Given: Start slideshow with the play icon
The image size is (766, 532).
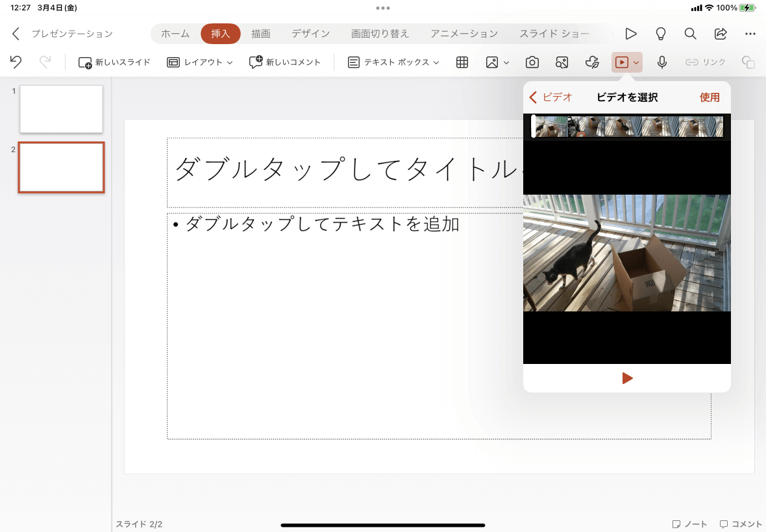Looking at the screenshot, I should click(631, 34).
